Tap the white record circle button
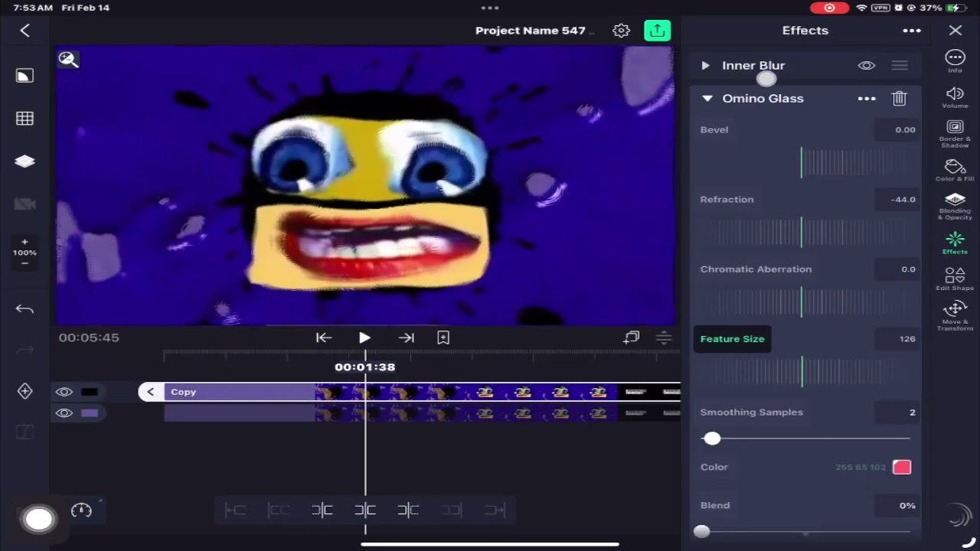The height and width of the screenshot is (551, 980). click(x=38, y=520)
